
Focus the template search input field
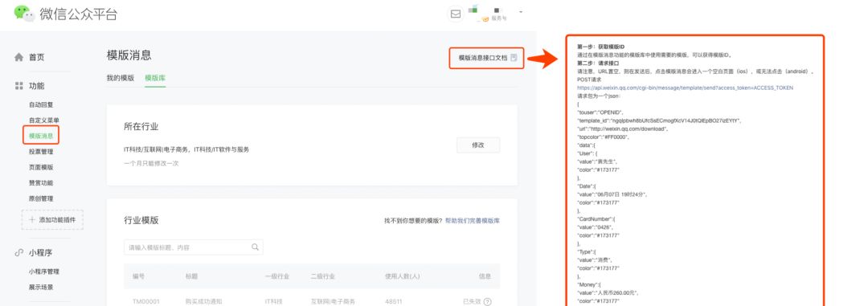pyautogui.click(x=193, y=247)
